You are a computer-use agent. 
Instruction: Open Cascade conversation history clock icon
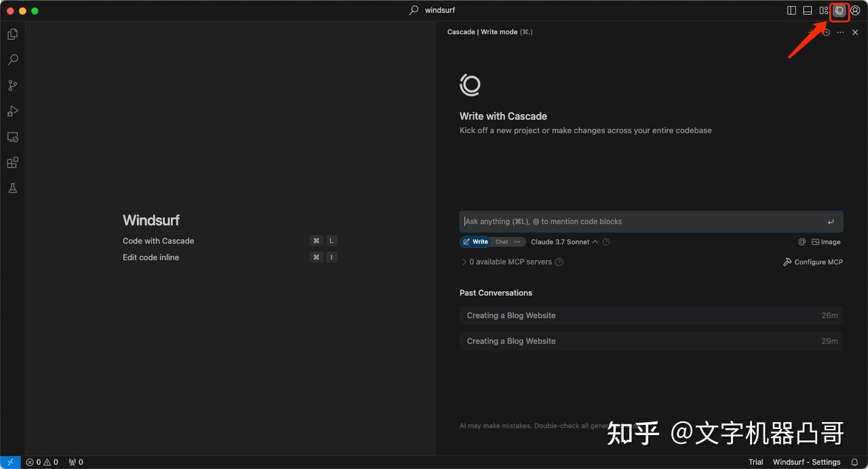pyautogui.click(x=826, y=32)
